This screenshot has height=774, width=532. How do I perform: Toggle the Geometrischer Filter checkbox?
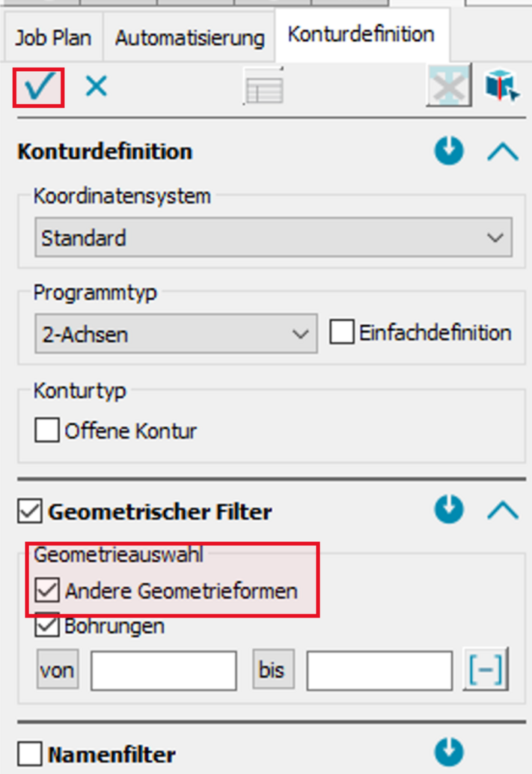pos(30,512)
